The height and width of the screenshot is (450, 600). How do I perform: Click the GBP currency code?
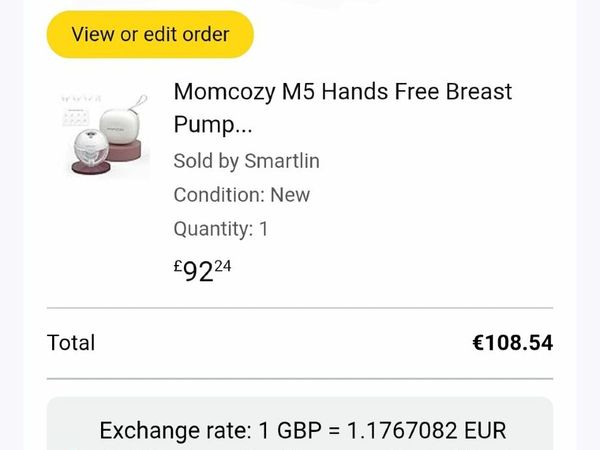[299, 430]
